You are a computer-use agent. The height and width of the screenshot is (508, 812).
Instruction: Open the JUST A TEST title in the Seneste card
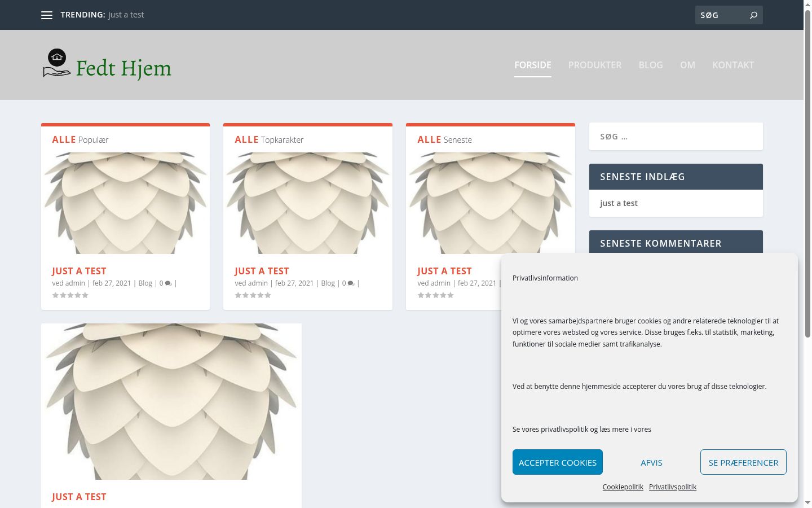coord(444,271)
